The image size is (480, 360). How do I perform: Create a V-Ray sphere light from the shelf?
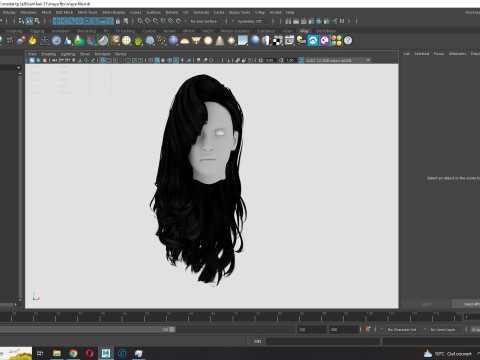click(208, 41)
